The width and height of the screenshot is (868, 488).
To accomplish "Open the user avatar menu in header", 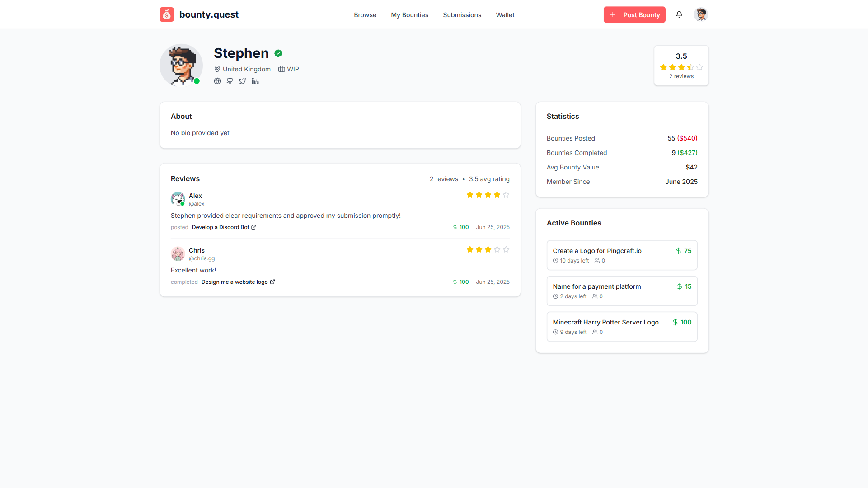I will coord(701,14).
